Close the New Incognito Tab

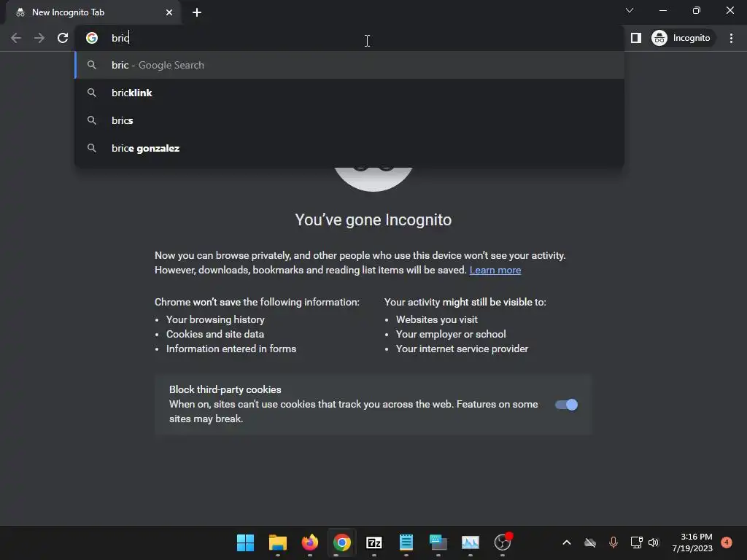(169, 12)
